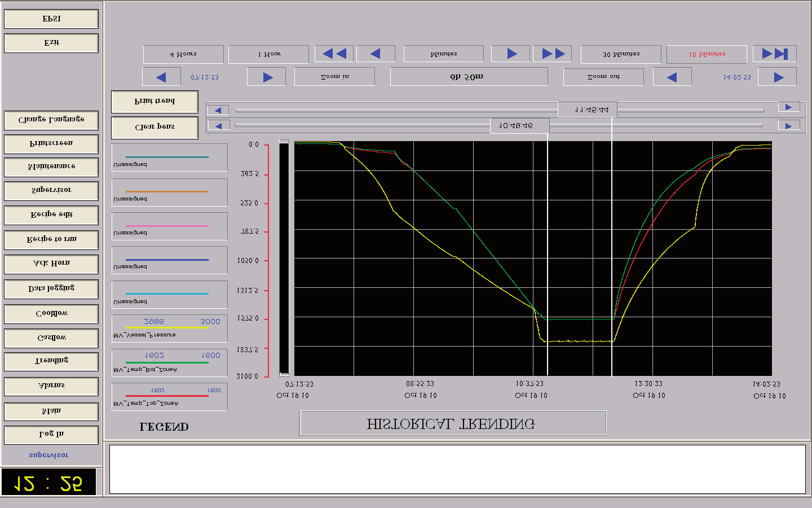The height and width of the screenshot is (508, 812).
Task: Click the end time text 14:02:23
Action: [x=737, y=77]
